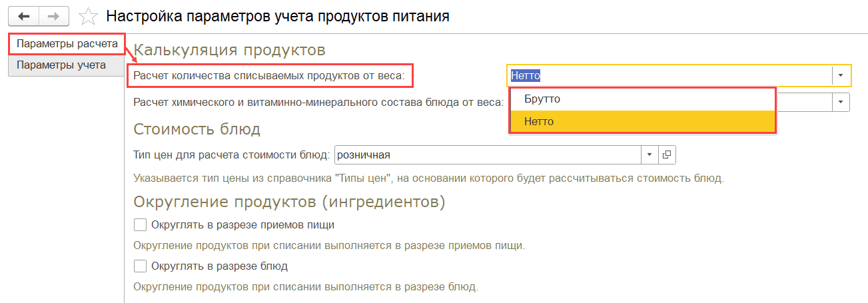The width and height of the screenshot is (868, 303).
Task: Collapse the written-off products weight dropdown arrow
Action: coord(841,76)
